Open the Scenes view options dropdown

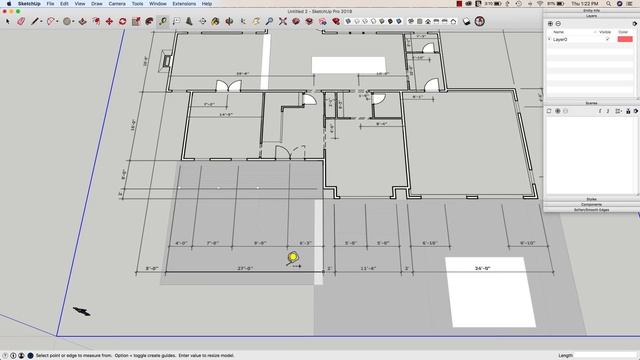click(619, 111)
